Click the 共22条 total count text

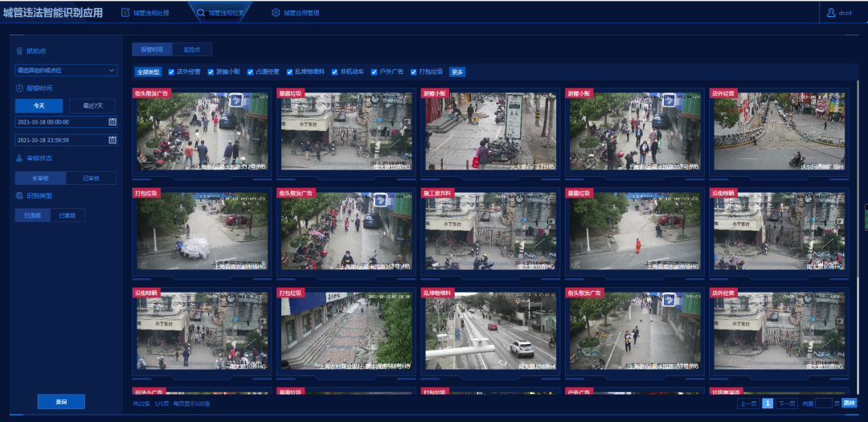pyautogui.click(x=141, y=404)
